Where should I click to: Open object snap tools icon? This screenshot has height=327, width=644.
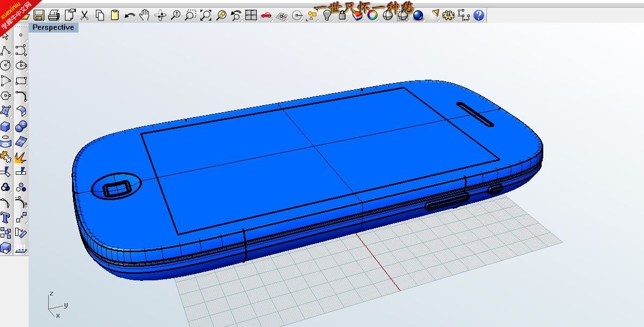click(x=297, y=16)
